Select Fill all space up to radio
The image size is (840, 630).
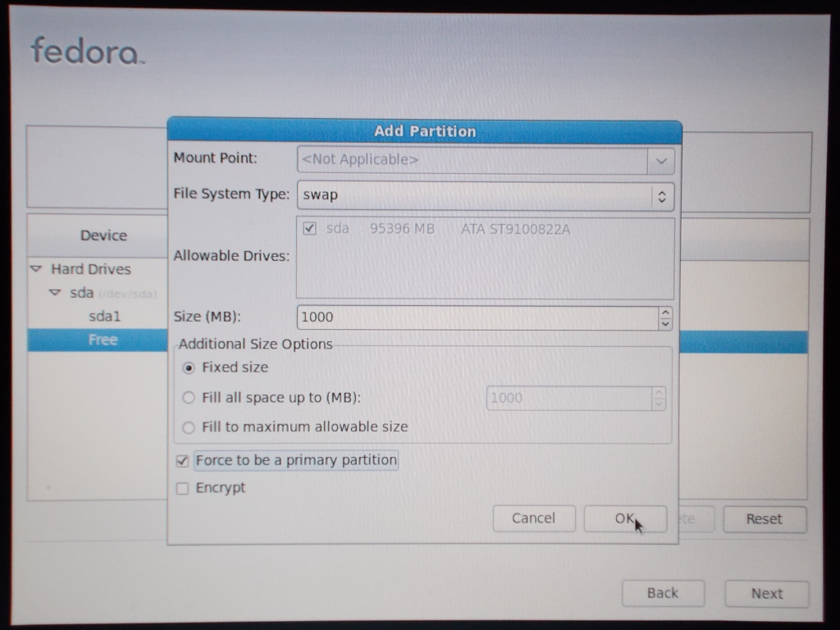point(189,398)
